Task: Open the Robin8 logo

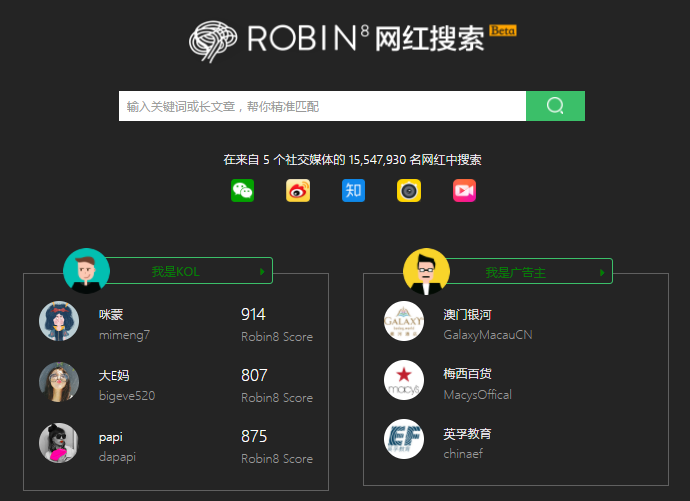Action: coord(279,40)
